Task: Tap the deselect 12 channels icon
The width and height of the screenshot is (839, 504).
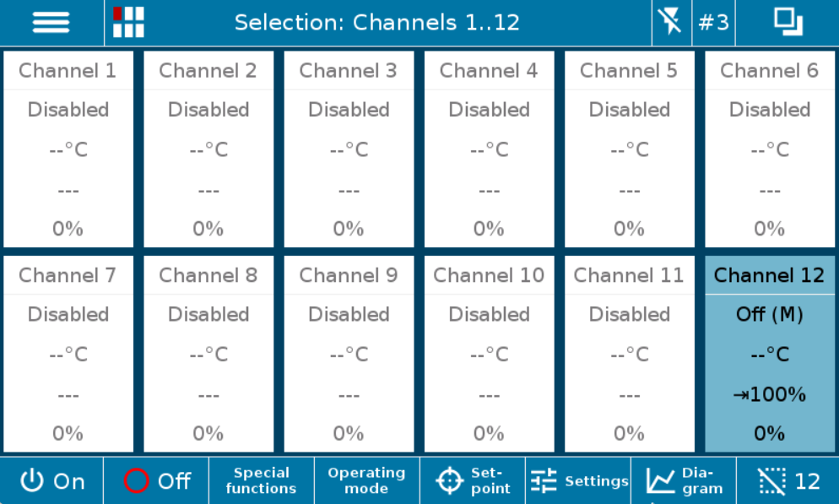Action: [x=788, y=480]
